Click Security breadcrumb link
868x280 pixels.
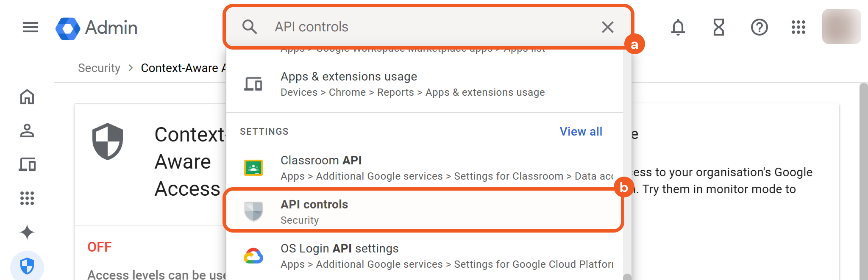(x=99, y=68)
